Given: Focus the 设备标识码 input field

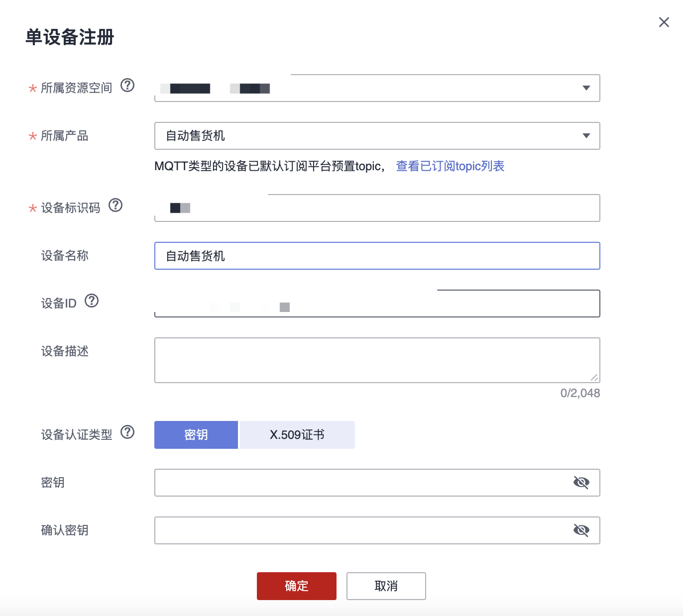Looking at the screenshot, I should [x=377, y=208].
